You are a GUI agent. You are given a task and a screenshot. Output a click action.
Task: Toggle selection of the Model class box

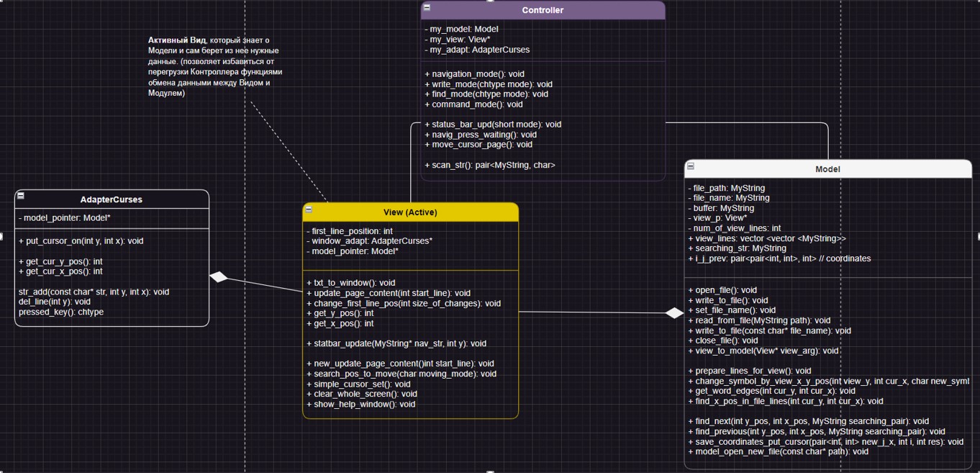point(827,169)
